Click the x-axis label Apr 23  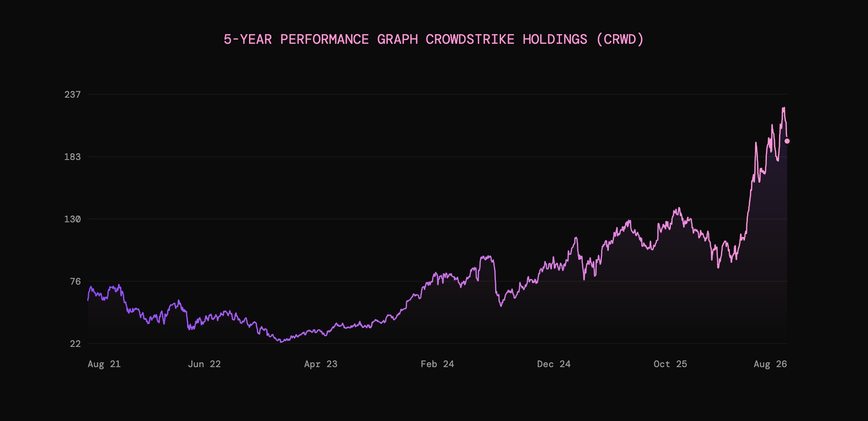click(x=321, y=364)
